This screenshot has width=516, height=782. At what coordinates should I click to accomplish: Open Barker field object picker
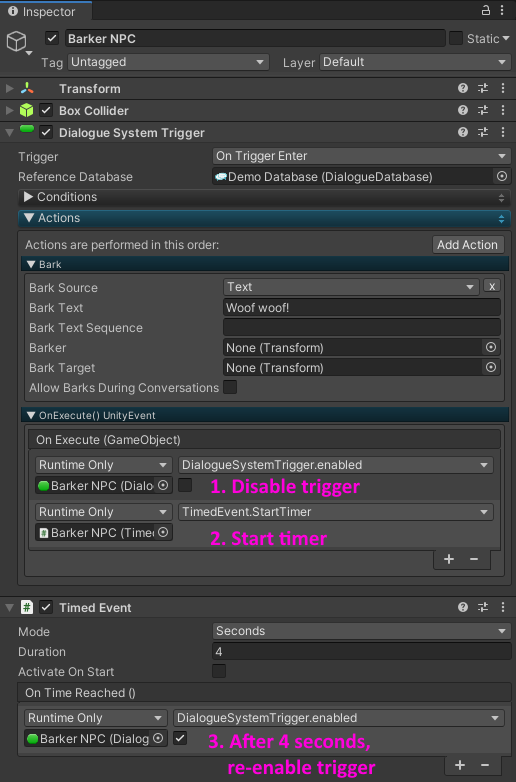point(491,347)
